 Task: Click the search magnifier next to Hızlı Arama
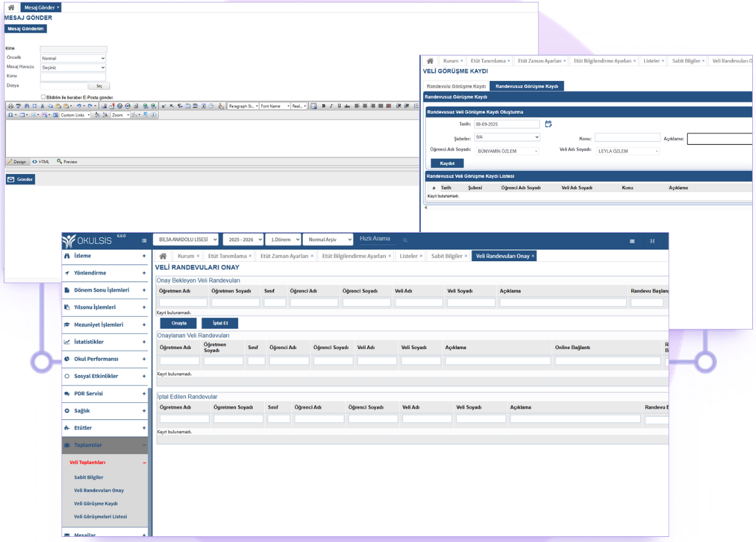(x=405, y=240)
